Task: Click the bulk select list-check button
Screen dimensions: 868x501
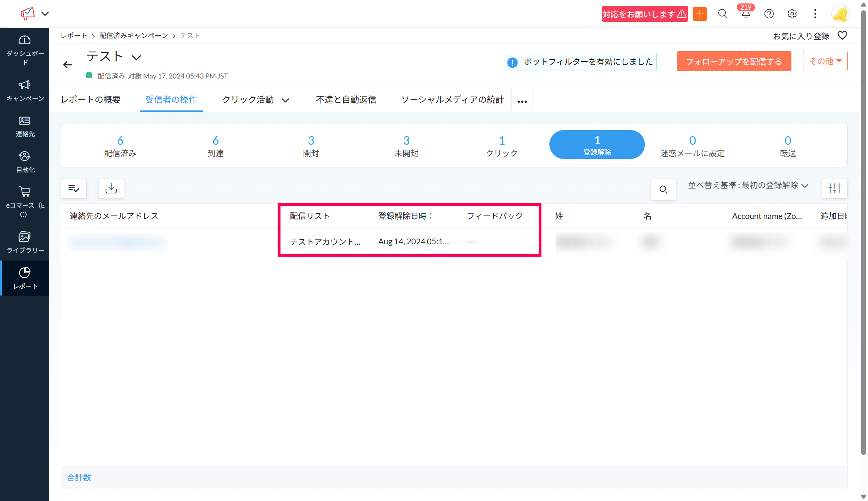Action: [x=74, y=189]
